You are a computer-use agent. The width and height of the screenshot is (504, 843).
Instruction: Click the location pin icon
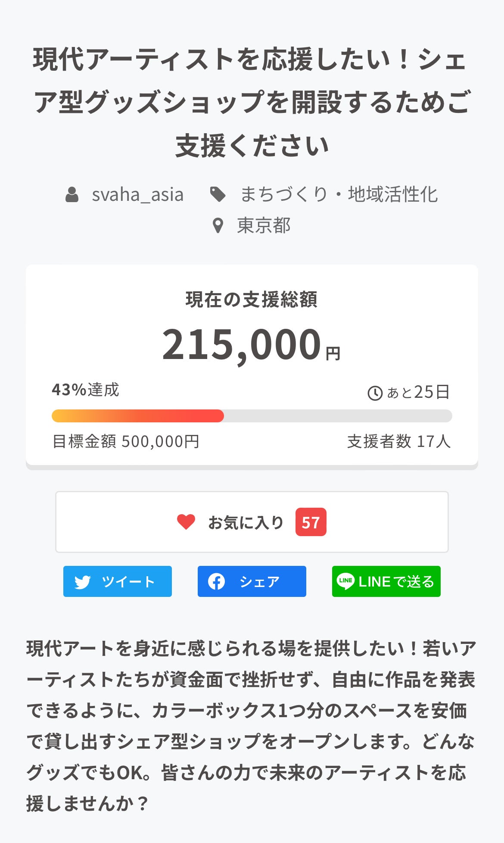[x=218, y=225]
